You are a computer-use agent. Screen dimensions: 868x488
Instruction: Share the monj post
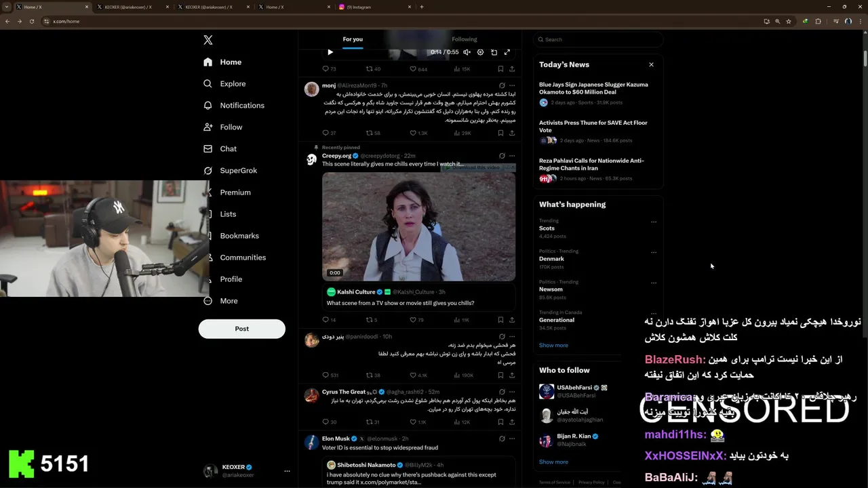point(512,133)
